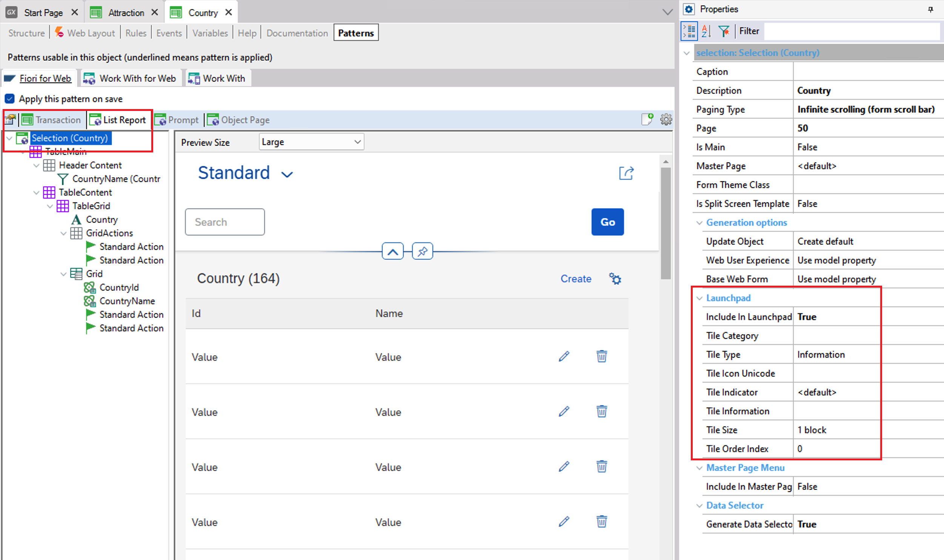Open the Object Page pattern tab
This screenshot has width=944, height=560.
238,120
